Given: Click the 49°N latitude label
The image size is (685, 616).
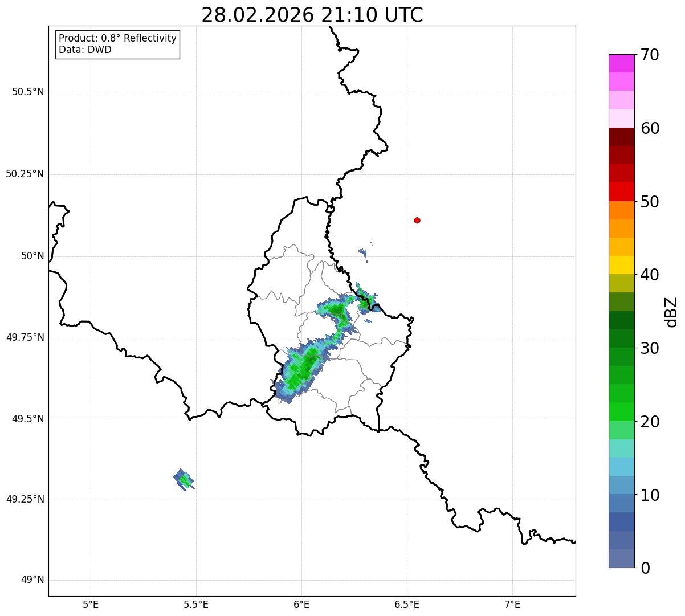Looking at the screenshot, I should (x=32, y=580).
